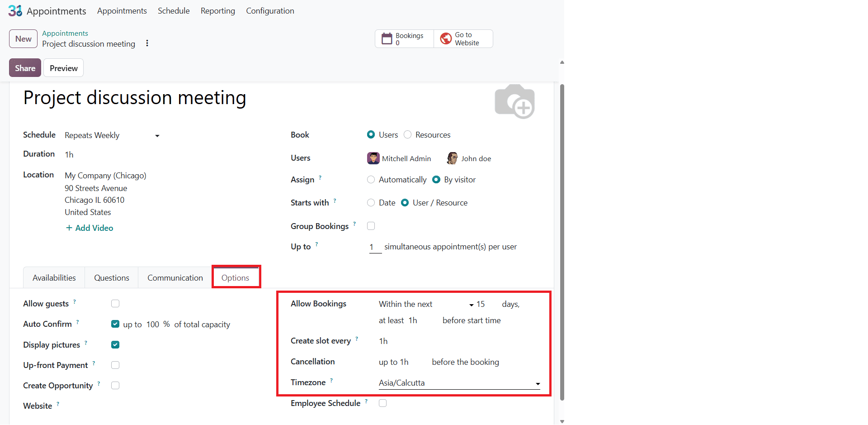Show the Group Bookings help tooltip
Screen dimensions: 868x425
click(x=354, y=224)
